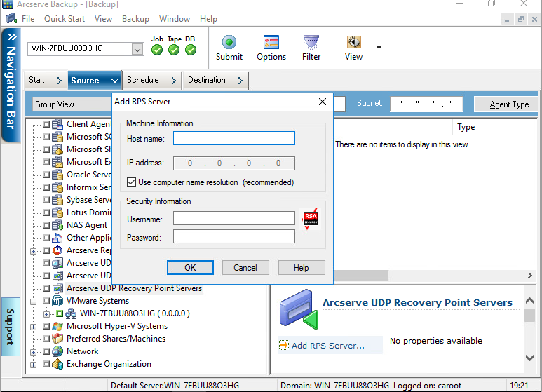The height and width of the screenshot is (392, 542).
Task: Open the Backup menu
Action: coord(135,19)
